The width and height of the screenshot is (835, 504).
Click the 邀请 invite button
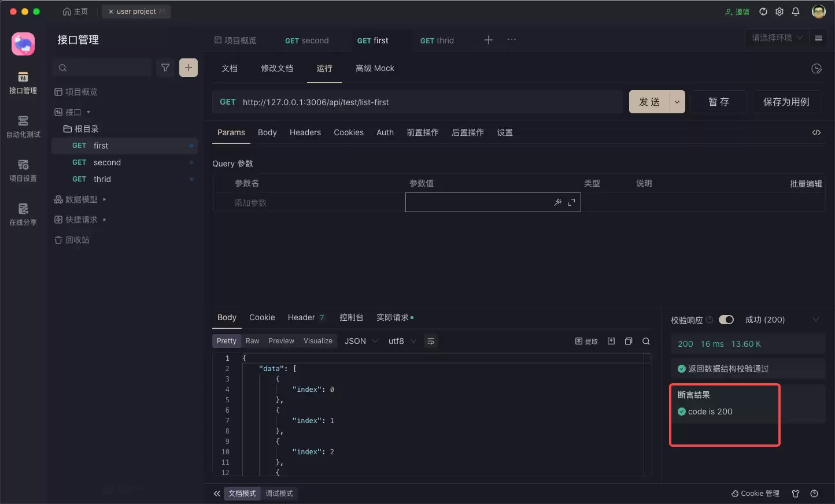point(737,12)
